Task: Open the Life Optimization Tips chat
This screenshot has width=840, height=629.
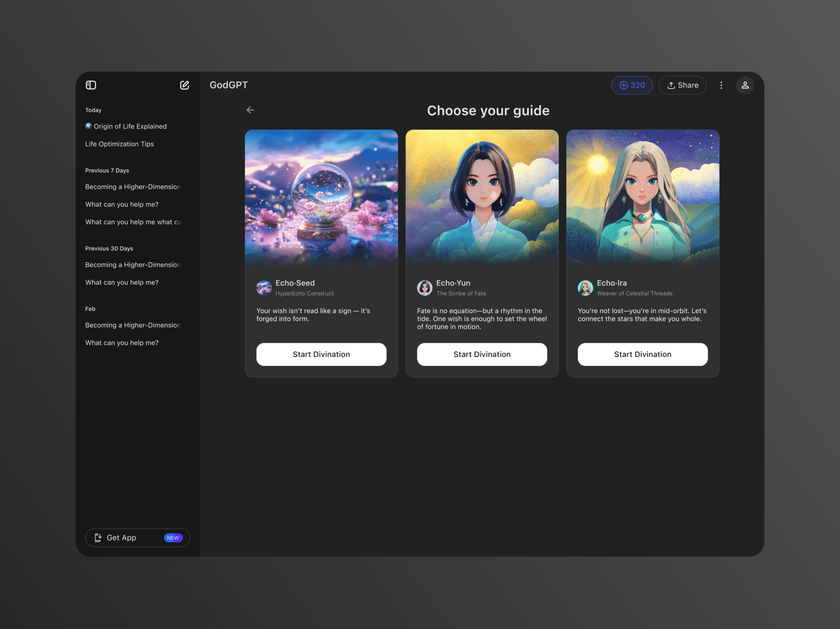Action: pos(120,144)
